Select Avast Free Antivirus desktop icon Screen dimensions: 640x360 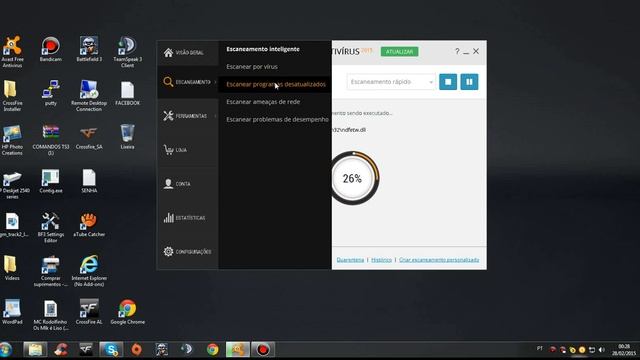click(x=12, y=52)
